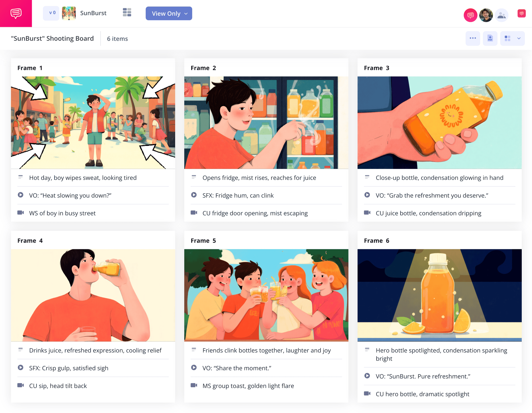Click the camera icon in Frame 3
The width and height of the screenshot is (532, 413).
click(x=367, y=213)
